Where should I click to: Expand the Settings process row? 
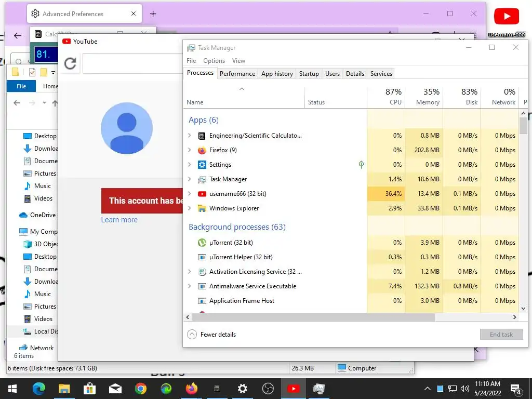tap(190, 165)
